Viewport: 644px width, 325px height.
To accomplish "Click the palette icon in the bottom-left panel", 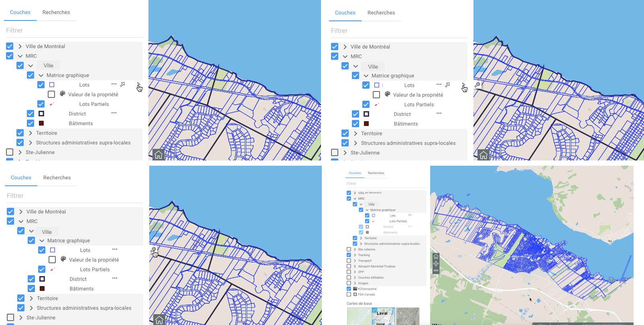I will [63, 259].
